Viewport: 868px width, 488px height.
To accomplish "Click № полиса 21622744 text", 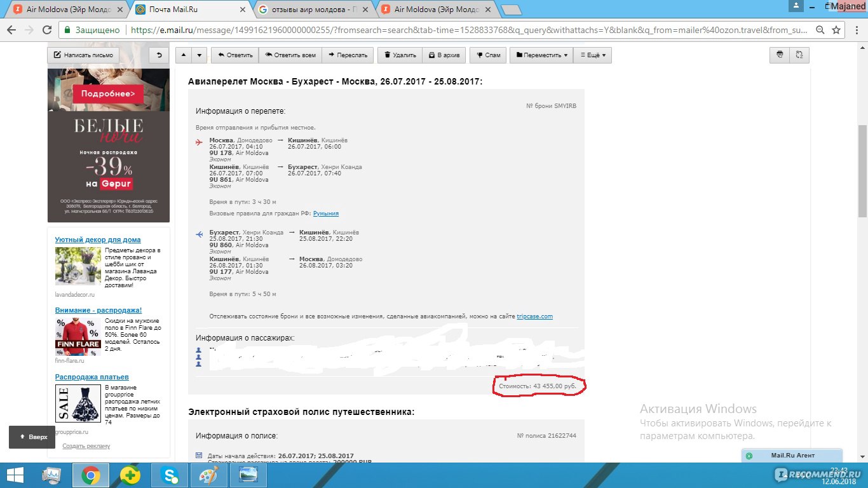I will click(x=547, y=436).
